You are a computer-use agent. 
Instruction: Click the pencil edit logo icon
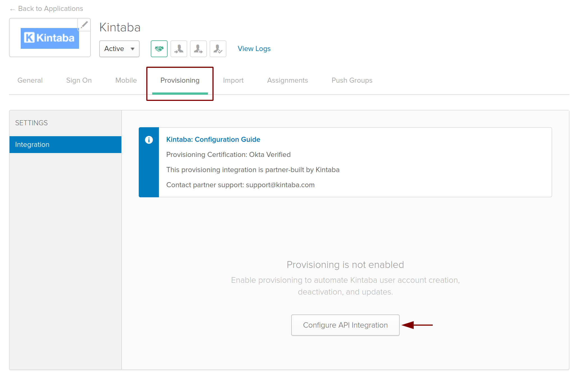[x=84, y=25]
